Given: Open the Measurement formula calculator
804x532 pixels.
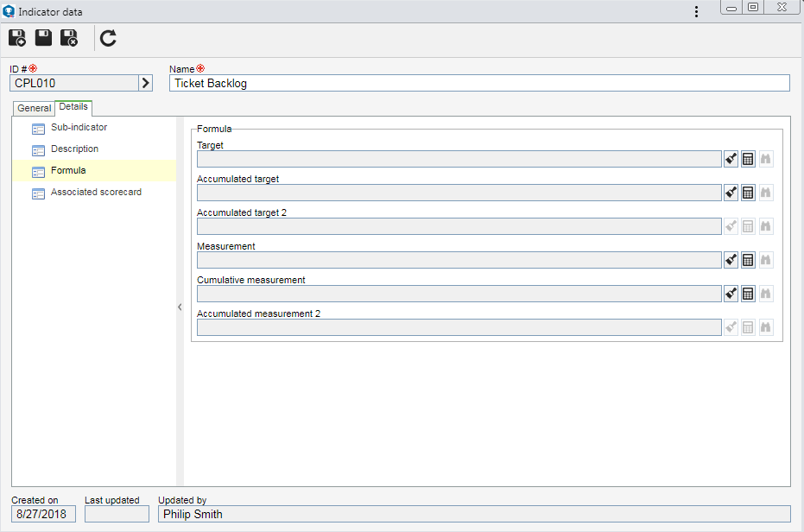Looking at the screenshot, I should [748, 260].
